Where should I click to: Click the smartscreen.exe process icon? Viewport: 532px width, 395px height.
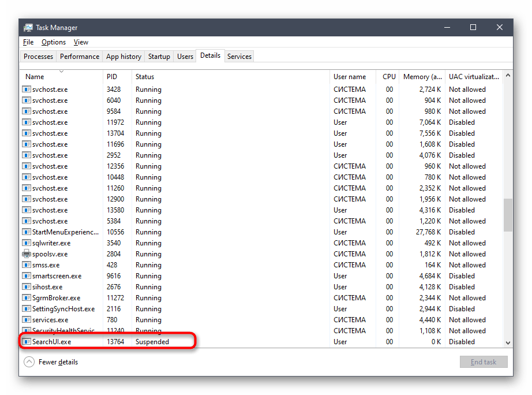pyautogui.click(x=27, y=276)
